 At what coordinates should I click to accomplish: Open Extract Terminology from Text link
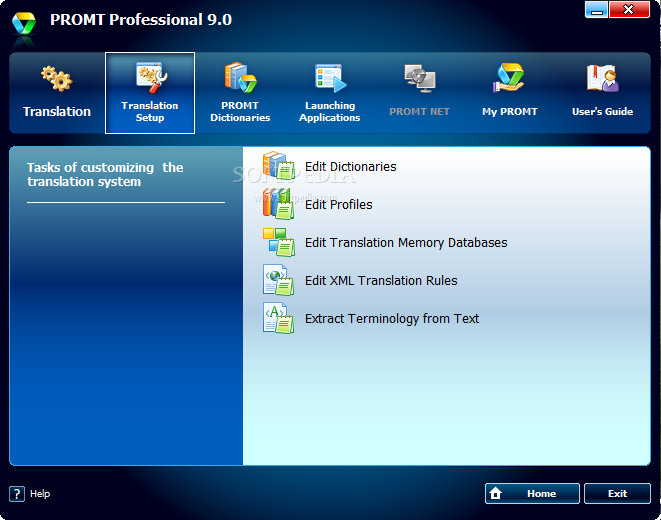click(392, 319)
